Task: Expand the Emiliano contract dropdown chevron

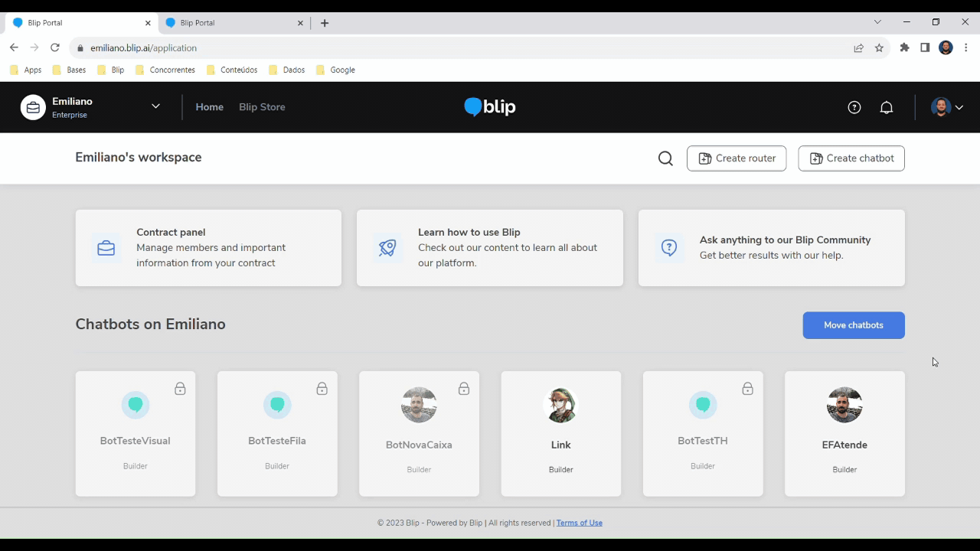Action: pyautogui.click(x=155, y=106)
